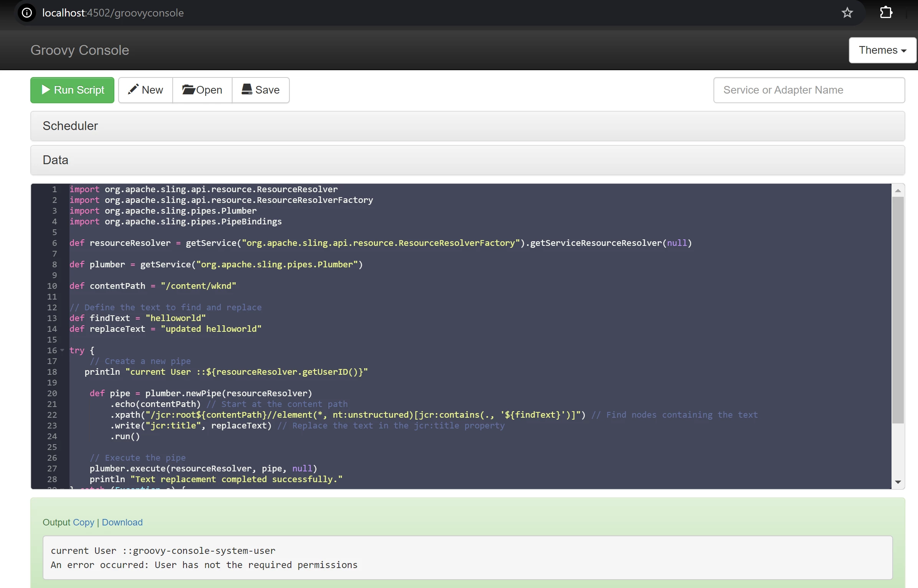
Task: Click the Run Script play button
Action: 72,90
